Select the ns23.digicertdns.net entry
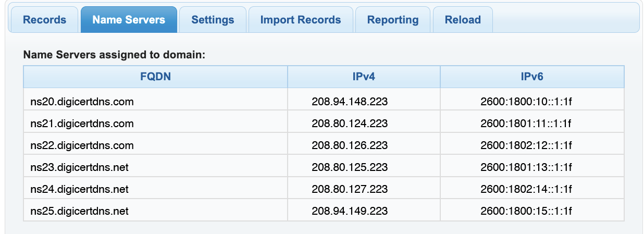Image resolution: width=644 pixels, height=234 pixels. [79, 167]
